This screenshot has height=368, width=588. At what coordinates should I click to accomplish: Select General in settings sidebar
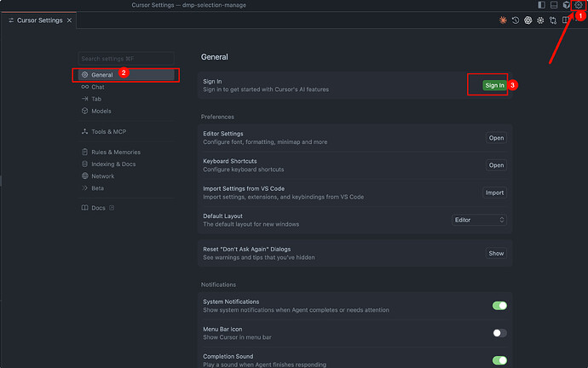pos(126,75)
